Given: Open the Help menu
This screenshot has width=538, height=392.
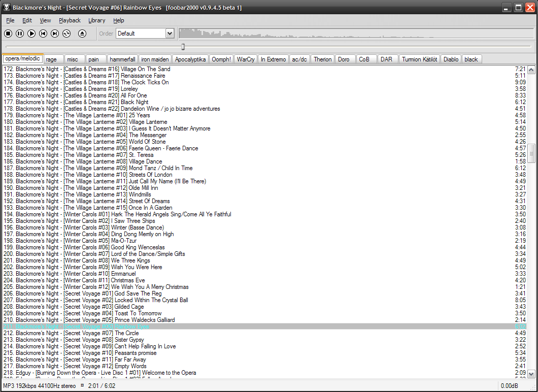Looking at the screenshot, I should (x=119, y=20).
